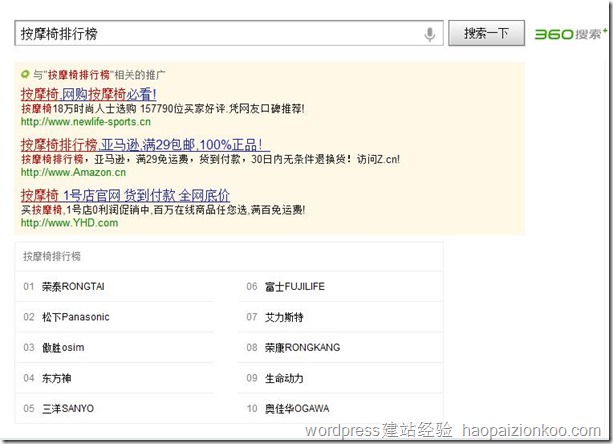613x444 pixels.
Task: Select ranking item 奥佳华OGAWA
Action: coord(297,408)
